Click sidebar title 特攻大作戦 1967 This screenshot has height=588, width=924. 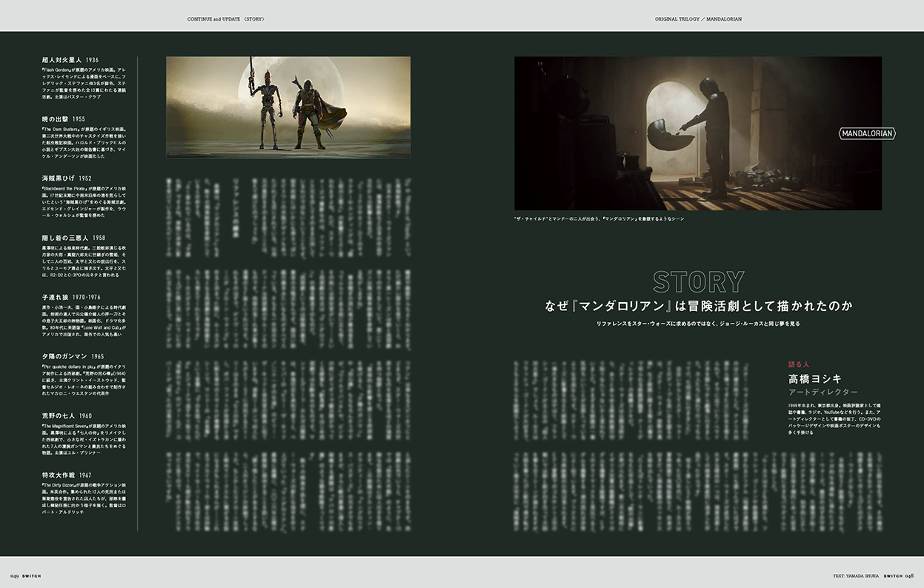click(x=67, y=475)
